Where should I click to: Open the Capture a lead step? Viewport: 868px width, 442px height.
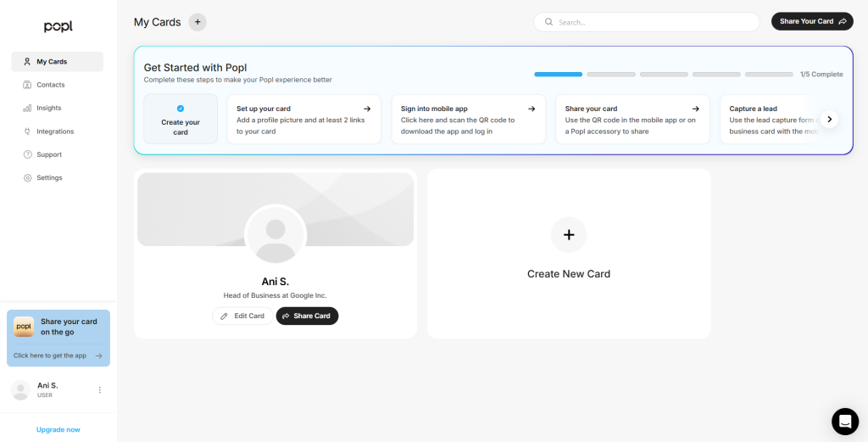pyautogui.click(x=770, y=119)
